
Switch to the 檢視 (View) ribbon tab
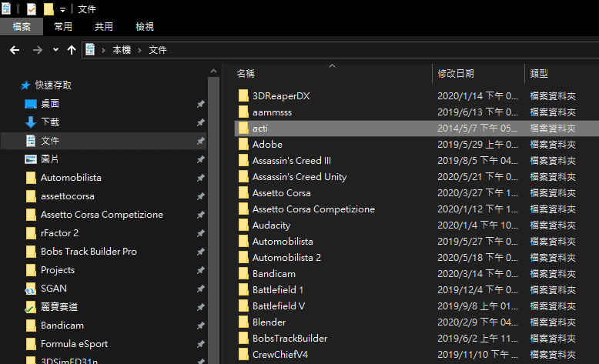click(145, 27)
